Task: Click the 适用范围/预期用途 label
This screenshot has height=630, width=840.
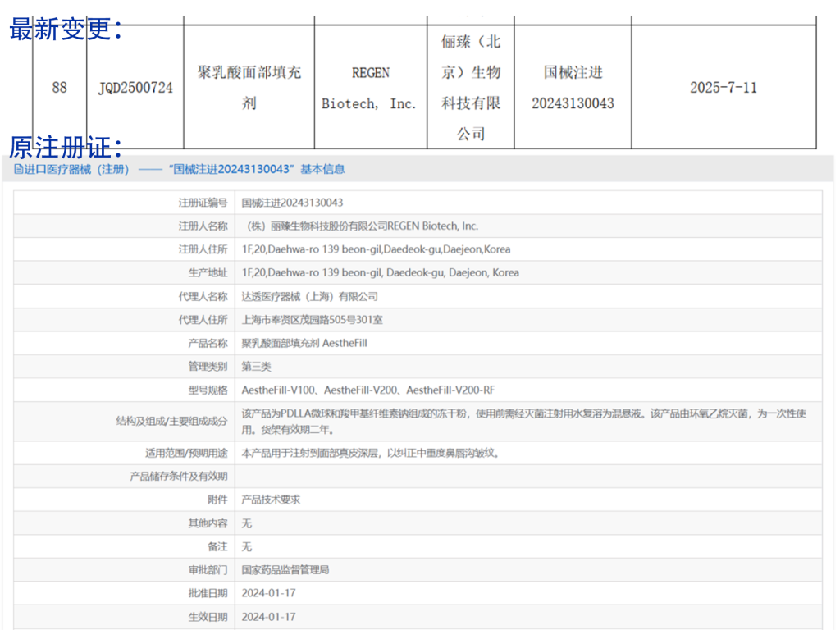Action: [186, 453]
